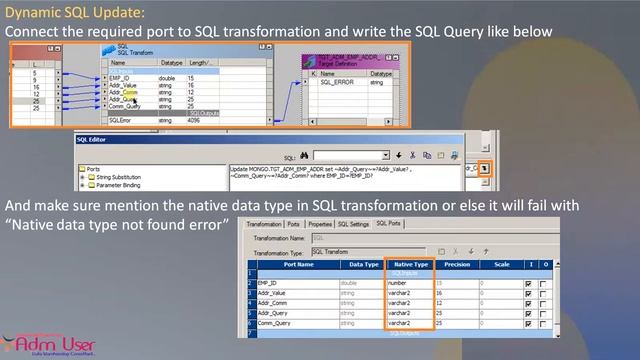Click the down arrow icon in SQL Editor toolbar
Viewport: 640px width, 360px height.
399,156
